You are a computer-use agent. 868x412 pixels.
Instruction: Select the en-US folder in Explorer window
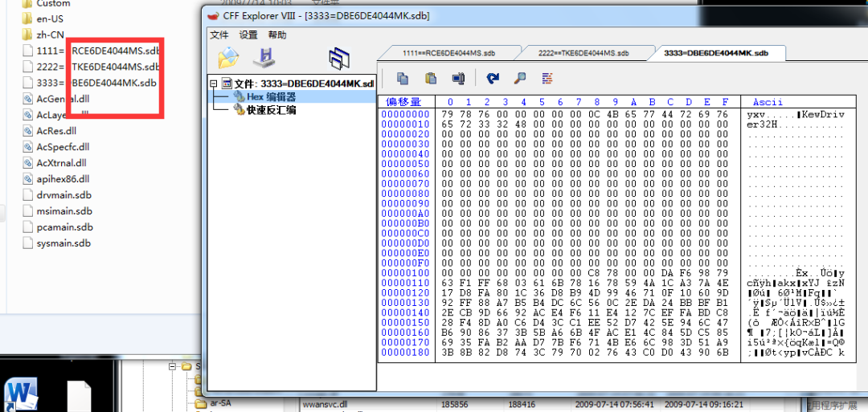(50, 18)
